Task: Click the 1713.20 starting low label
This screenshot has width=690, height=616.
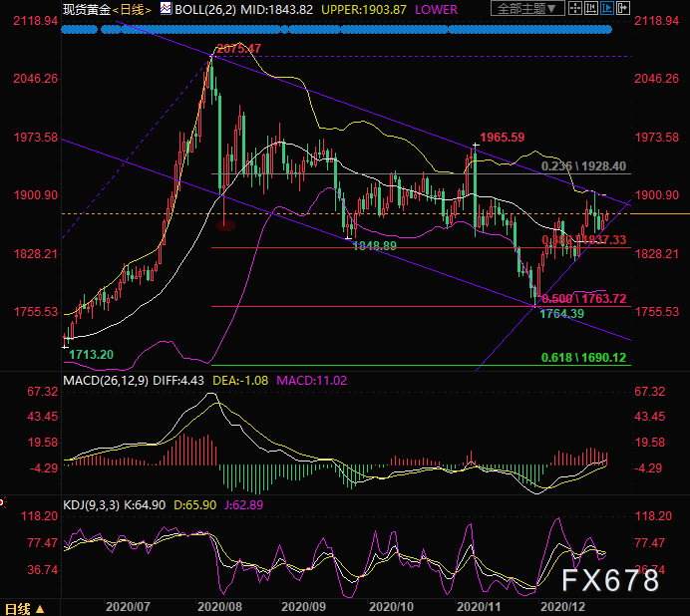Action: tap(91, 354)
